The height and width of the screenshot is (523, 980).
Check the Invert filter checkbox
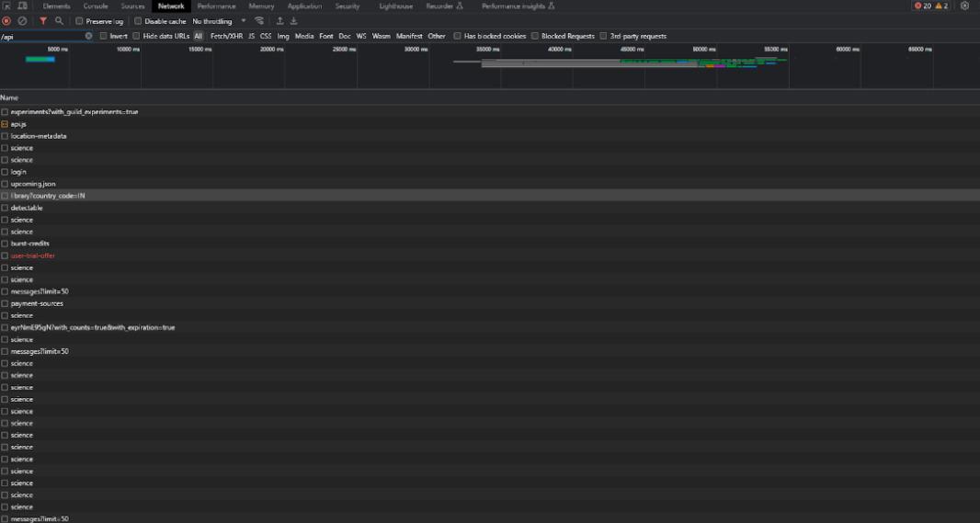tap(104, 36)
